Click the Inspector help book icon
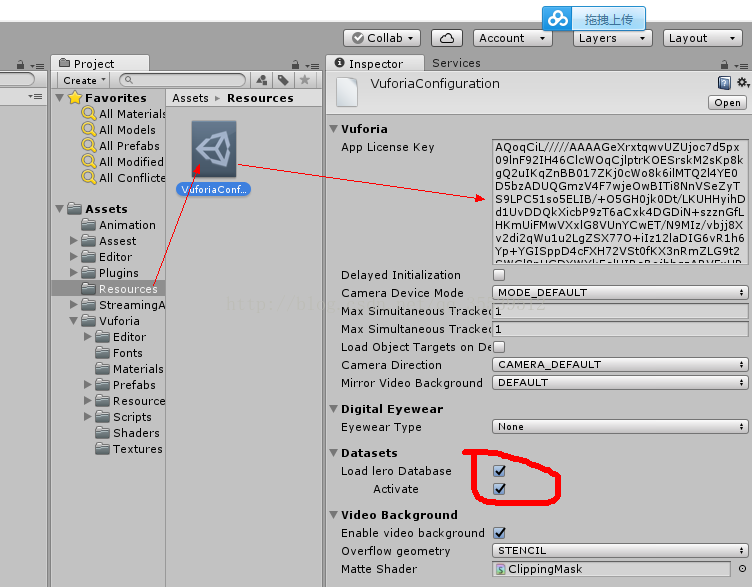The image size is (752, 587). (724, 83)
